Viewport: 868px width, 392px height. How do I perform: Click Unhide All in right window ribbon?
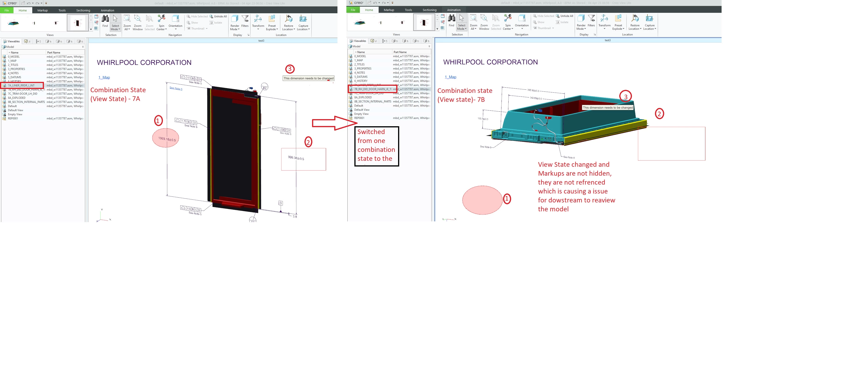[565, 16]
